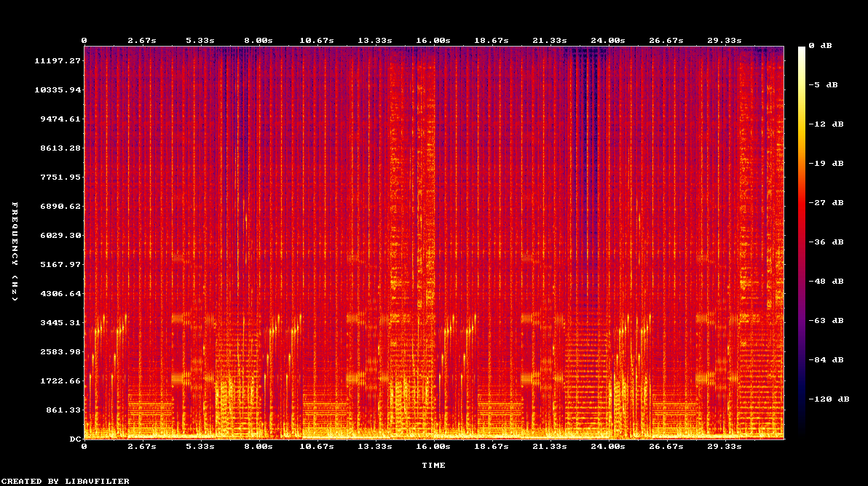Click the dB color scale bar
Image resolution: width=868 pixels, height=486 pixels.
[x=802, y=242]
